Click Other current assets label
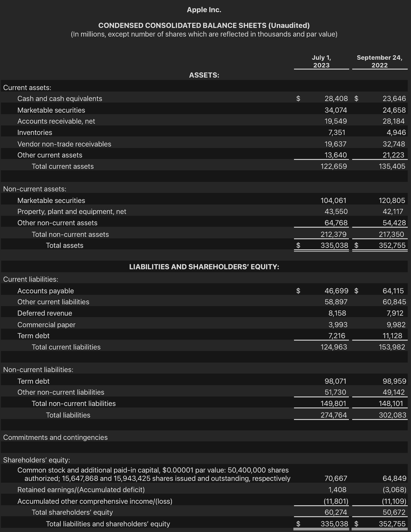Image resolution: width=411 pixels, height=532 pixels. [50, 155]
